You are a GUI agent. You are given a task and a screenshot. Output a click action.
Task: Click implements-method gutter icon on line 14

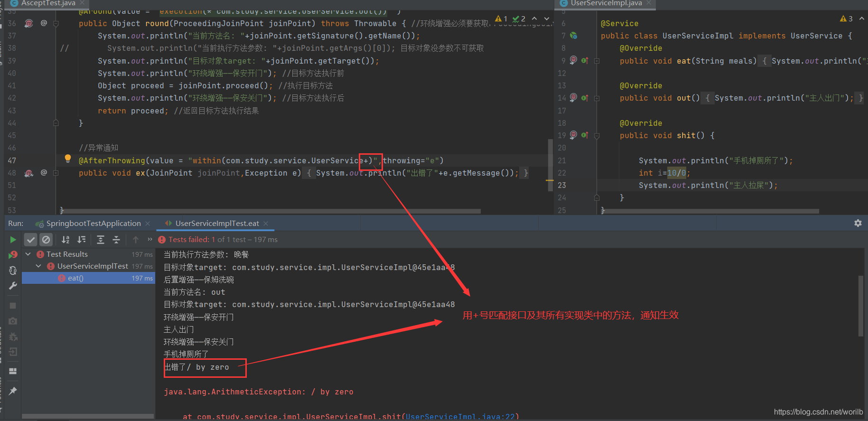pyautogui.click(x=585, y=98)
